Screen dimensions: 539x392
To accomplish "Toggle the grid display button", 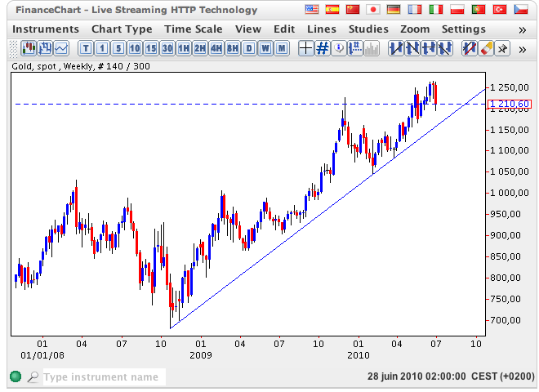I will coord(323,48).
